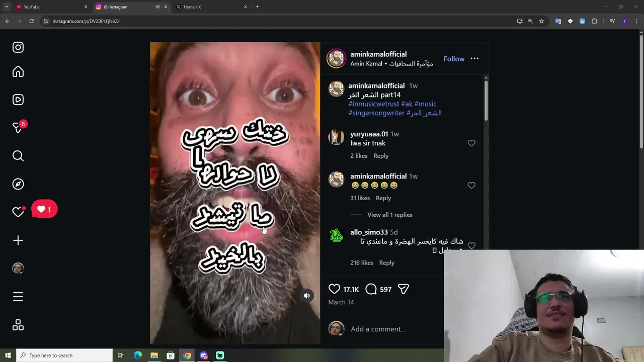The width and height of the screenshot is (644, 362).
Task: Reload the Instagram page
Action: (31, 21)
